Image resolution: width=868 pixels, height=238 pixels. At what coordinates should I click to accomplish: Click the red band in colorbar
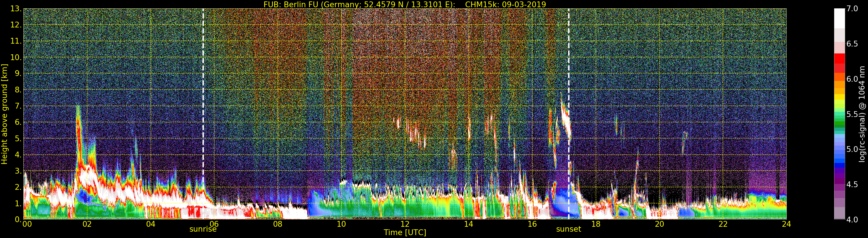pos(839,63)
